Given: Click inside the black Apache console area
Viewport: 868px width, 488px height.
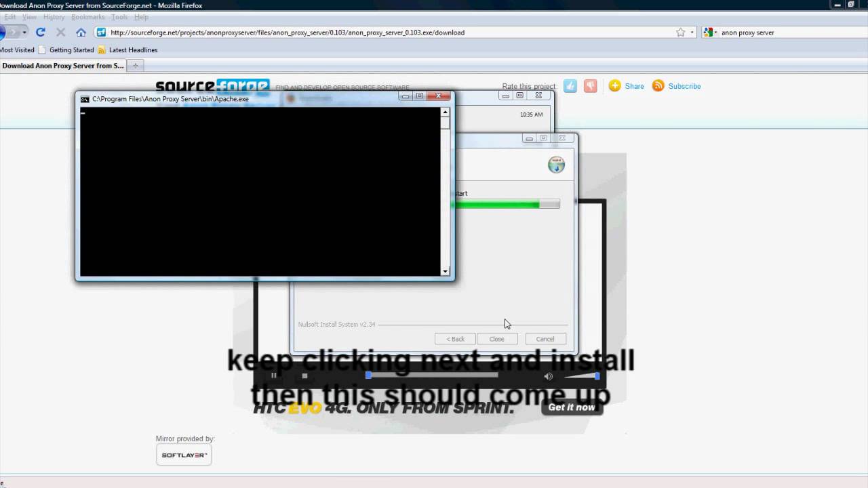Looking at the screenshot, I should click(260, 192).
